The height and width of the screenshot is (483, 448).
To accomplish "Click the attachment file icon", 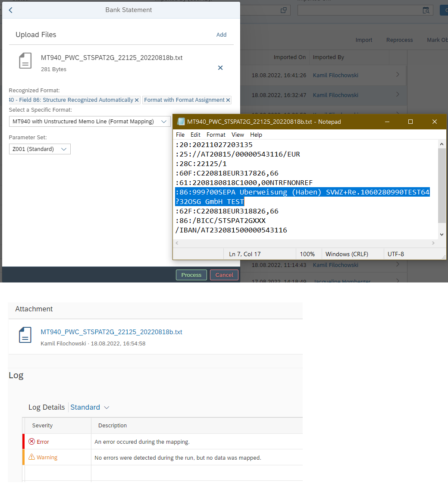I will click(x=25, y=335).
